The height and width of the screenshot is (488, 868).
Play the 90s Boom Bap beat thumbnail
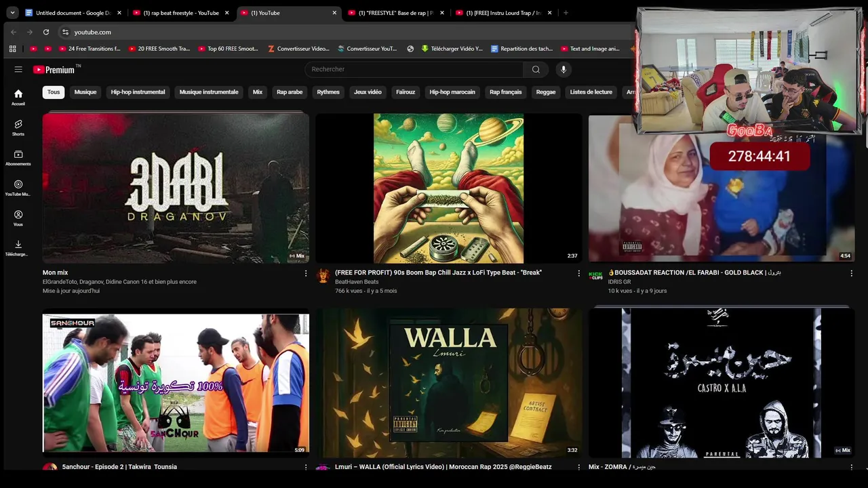[x=448, y=188]
